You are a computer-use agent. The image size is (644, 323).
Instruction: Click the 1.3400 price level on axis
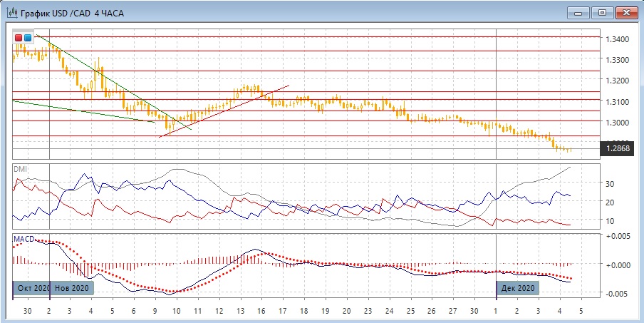tap(617, 39)
